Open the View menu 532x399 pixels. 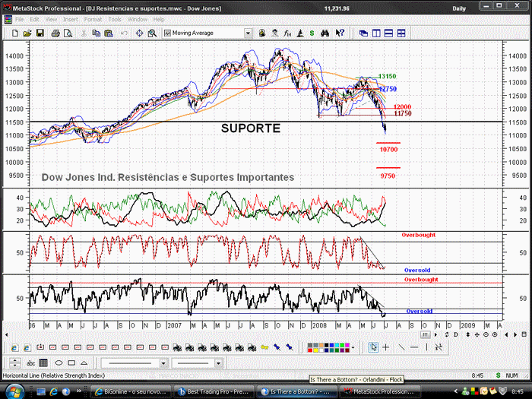[51, 20]
